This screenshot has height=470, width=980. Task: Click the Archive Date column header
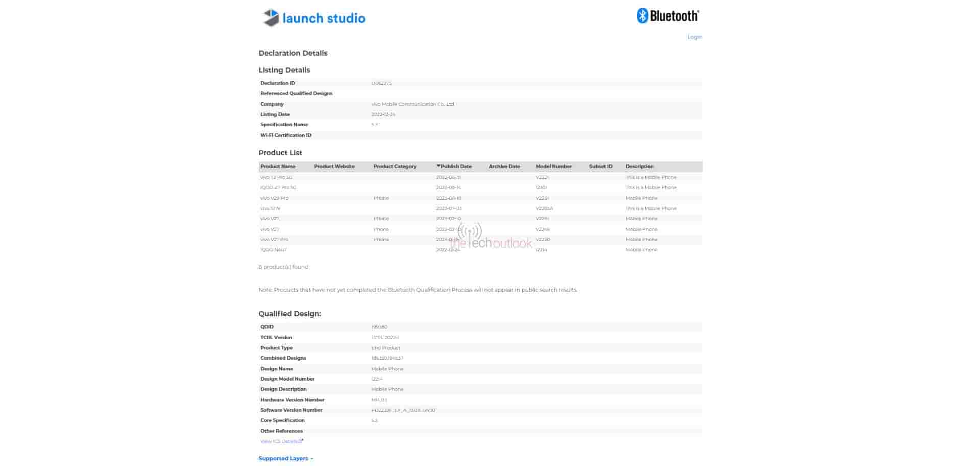[x=504, y=166]
